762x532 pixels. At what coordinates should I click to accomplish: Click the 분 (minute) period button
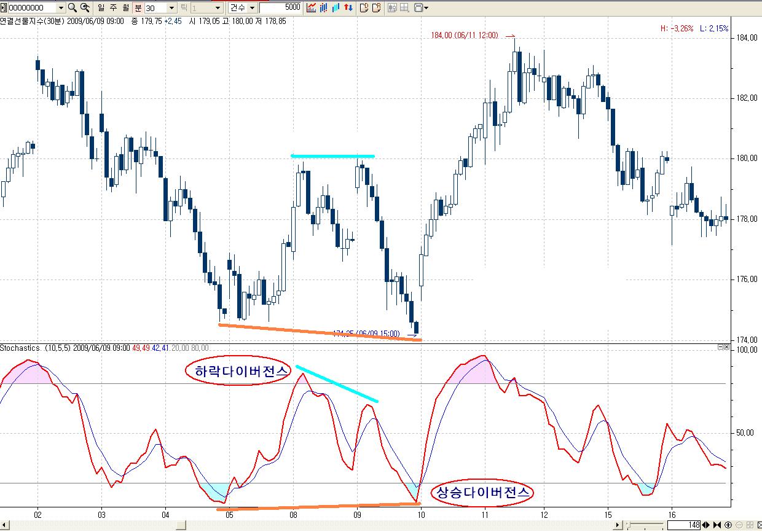click(137, 7)
